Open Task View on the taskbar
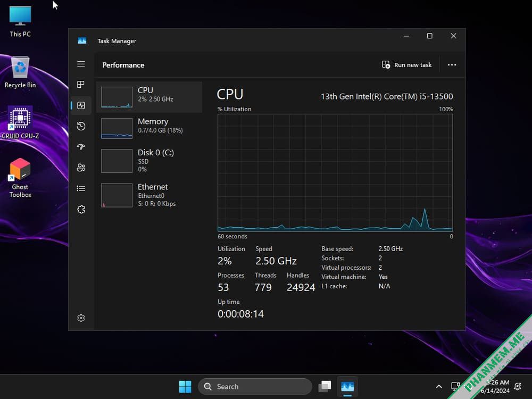The width and height of the screenshot is (532, 399). [325, 386]
